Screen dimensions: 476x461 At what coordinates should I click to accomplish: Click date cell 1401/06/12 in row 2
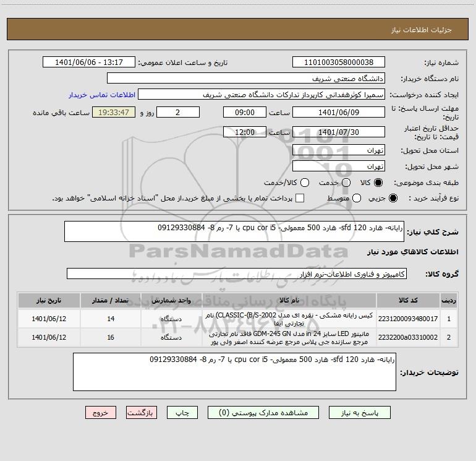[49, 337]
